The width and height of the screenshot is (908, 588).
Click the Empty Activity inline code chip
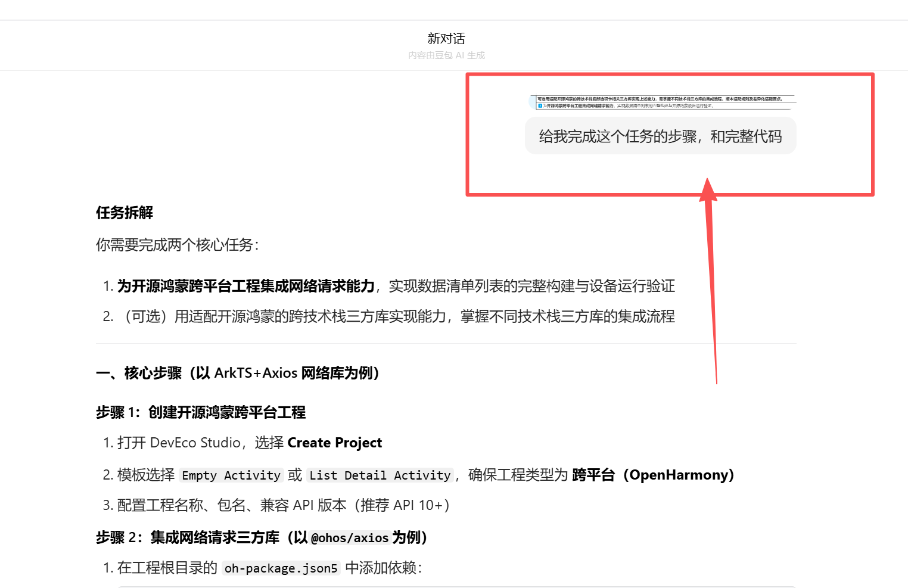(x=231, y=475)
